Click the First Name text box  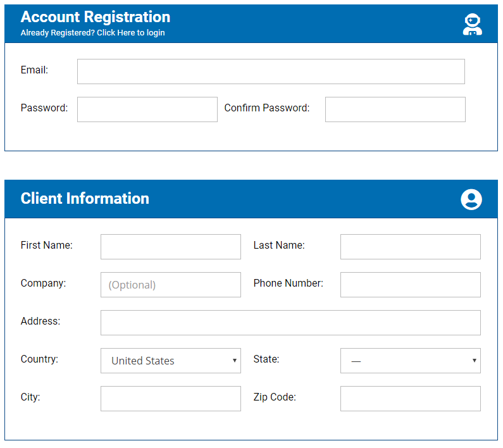tap(171, 247)
